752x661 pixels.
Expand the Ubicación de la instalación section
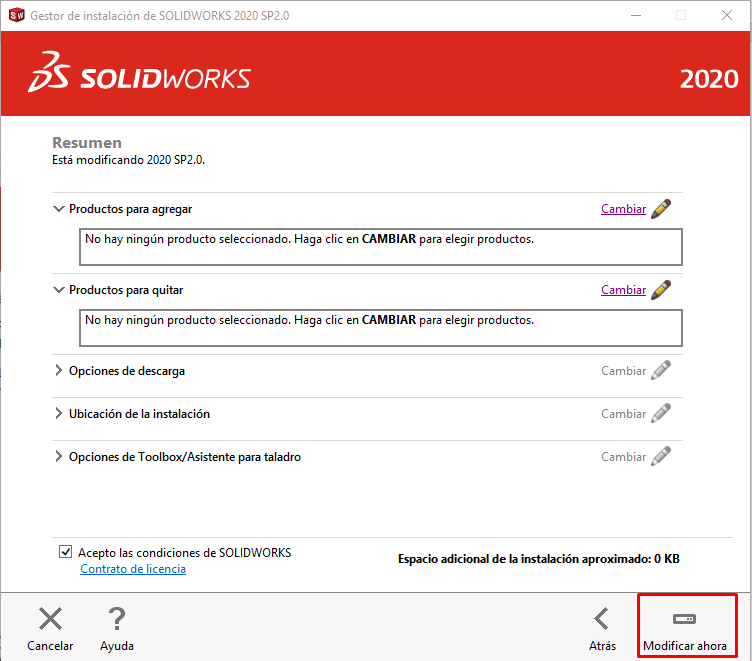59,413
